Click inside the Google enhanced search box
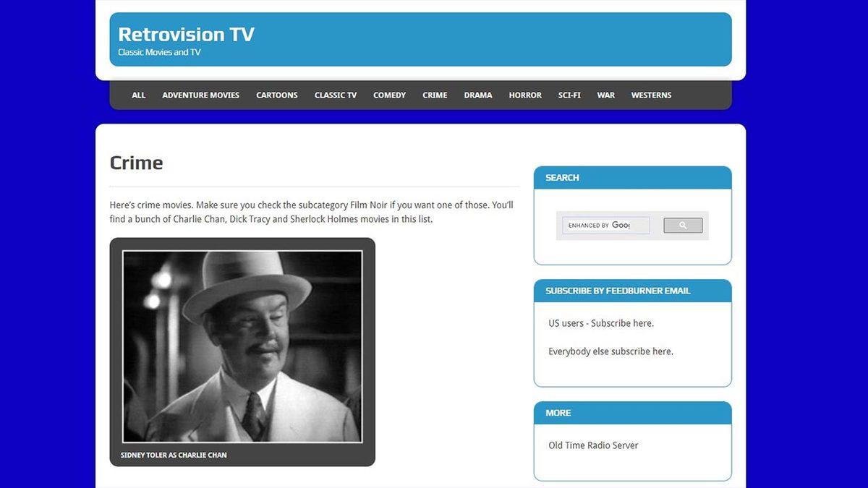This screenshot has width=868, height=488. [x=606, y=225]
